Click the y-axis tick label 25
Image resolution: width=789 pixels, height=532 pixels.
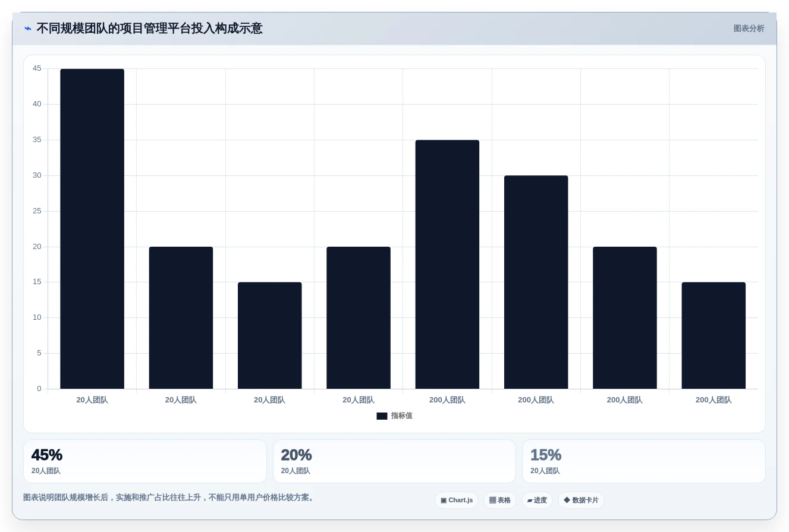[x=37, y=211]
